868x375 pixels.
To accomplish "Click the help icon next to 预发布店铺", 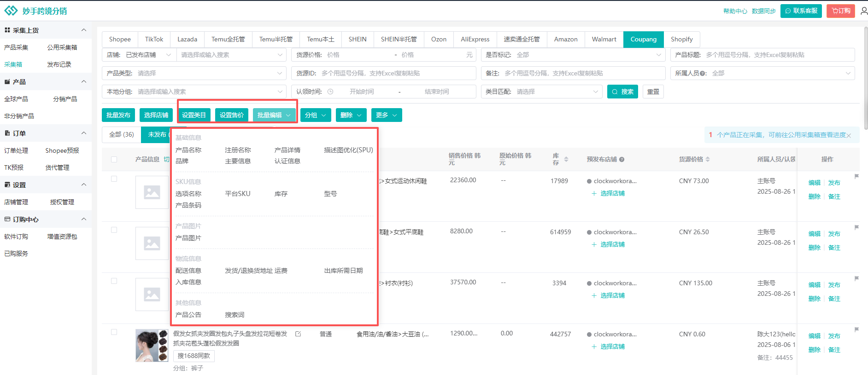I will [622, 160].
